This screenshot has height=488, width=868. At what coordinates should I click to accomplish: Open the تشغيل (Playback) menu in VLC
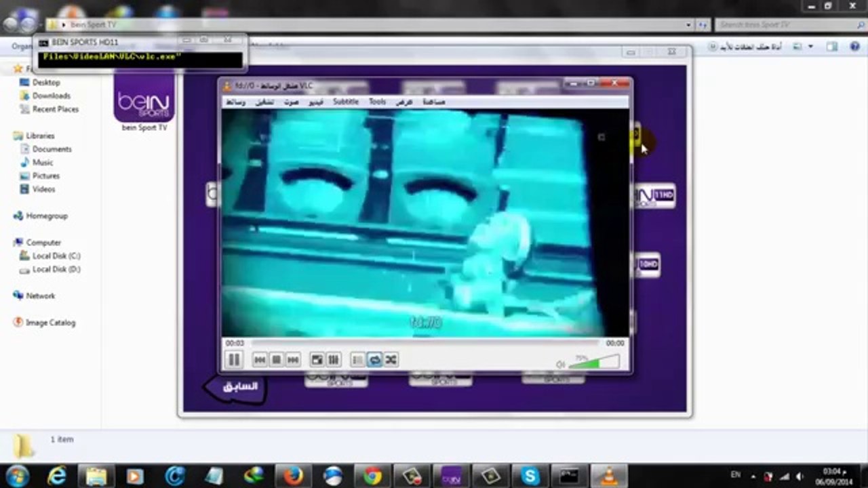click(264, 102)
